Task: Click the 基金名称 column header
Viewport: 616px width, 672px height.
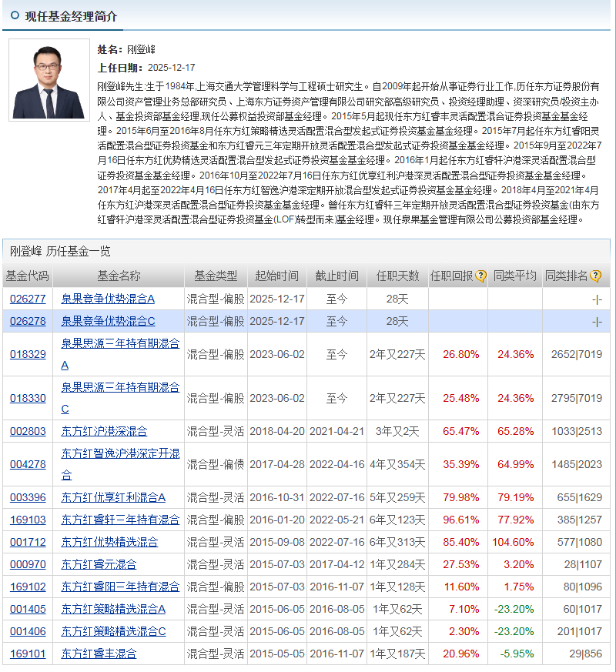Action: (x=119, y=276)
